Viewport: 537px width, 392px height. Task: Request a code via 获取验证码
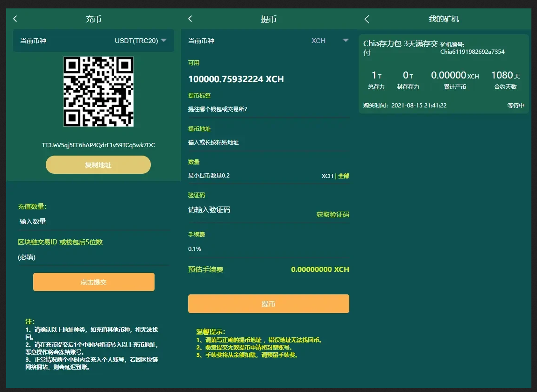(332, 215)
